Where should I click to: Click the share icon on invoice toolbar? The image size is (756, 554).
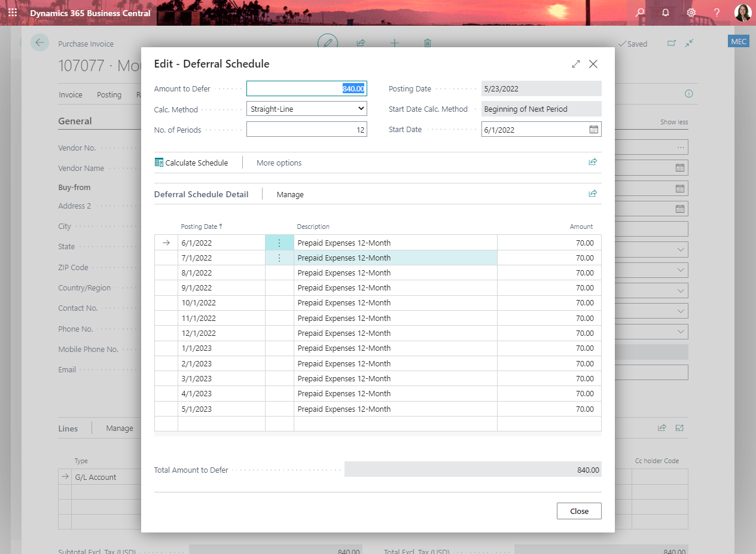(x=361, y=43)
